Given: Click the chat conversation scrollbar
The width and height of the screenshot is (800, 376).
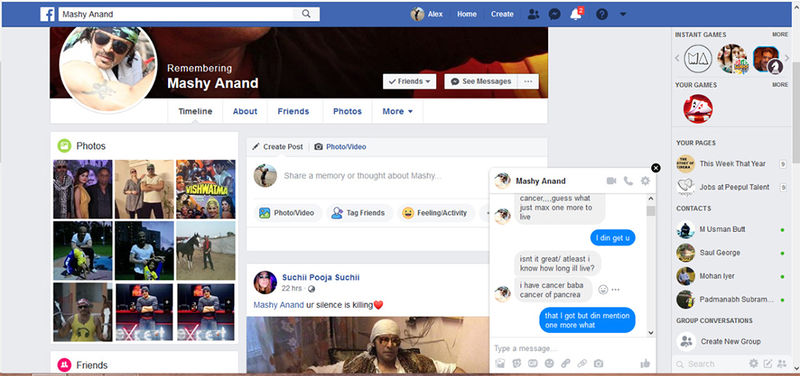Looking at the screenshot, I should (651, 265).
